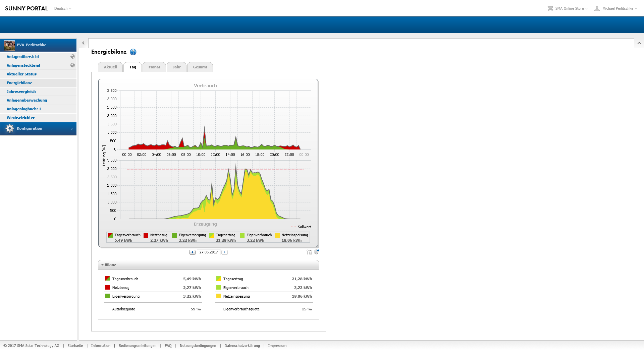
Task: Click globe icon next to Anlagenübersicht
Action: (72, 57)
